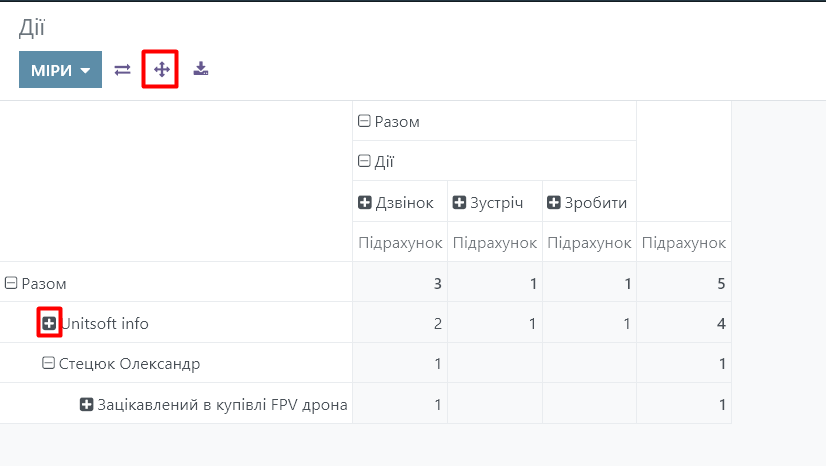Sort by Підрахунок under Зустріч
The image size is (826, 466).
click(495, 243)
